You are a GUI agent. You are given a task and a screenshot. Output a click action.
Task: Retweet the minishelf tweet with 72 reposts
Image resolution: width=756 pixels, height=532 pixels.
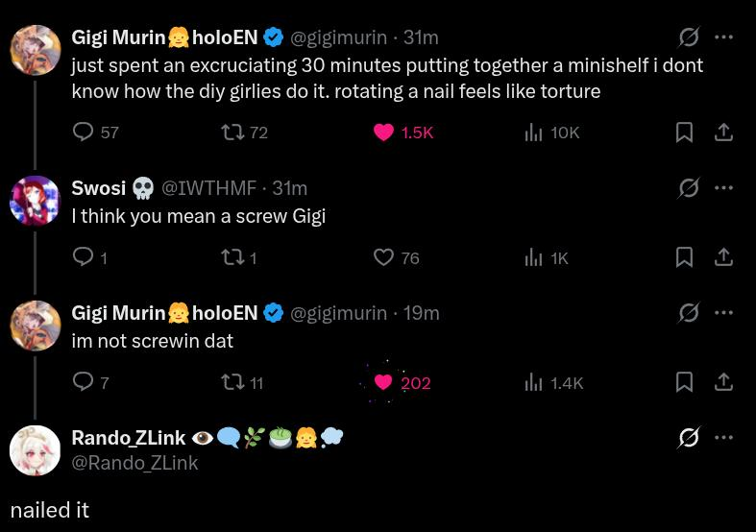click(x=232, y=132)
